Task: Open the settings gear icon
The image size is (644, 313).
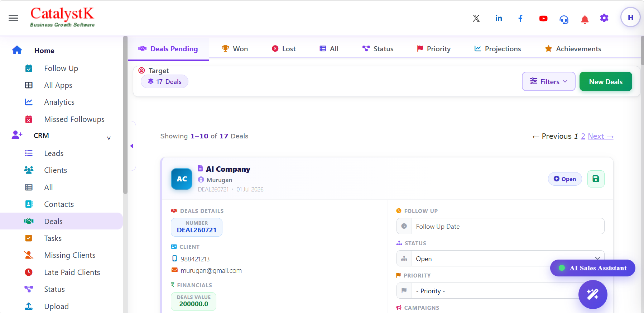Action: pyautogui.click(x=604, y=18)
